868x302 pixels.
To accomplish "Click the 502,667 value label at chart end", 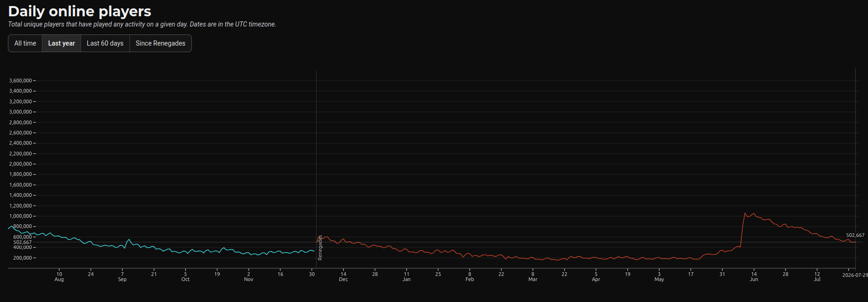I will click(x=855, y=235).
